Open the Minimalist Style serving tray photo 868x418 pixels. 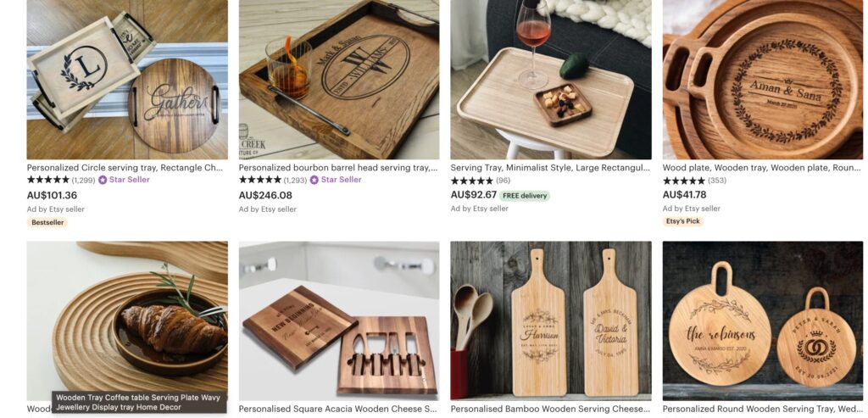tap(551, 80)
